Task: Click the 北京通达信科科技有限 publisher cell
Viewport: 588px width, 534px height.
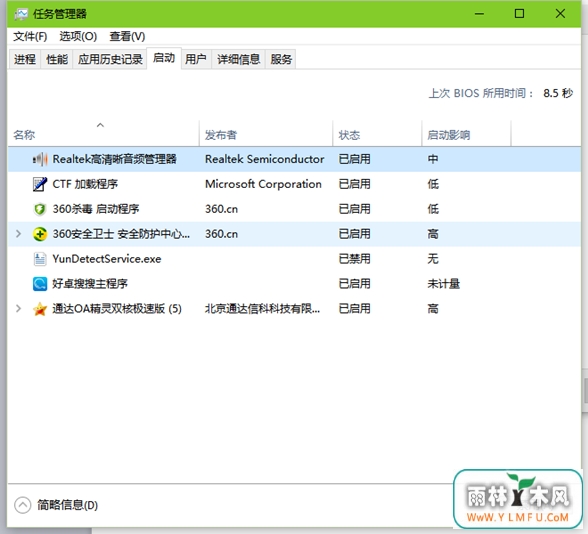Action: coord(262,309)
